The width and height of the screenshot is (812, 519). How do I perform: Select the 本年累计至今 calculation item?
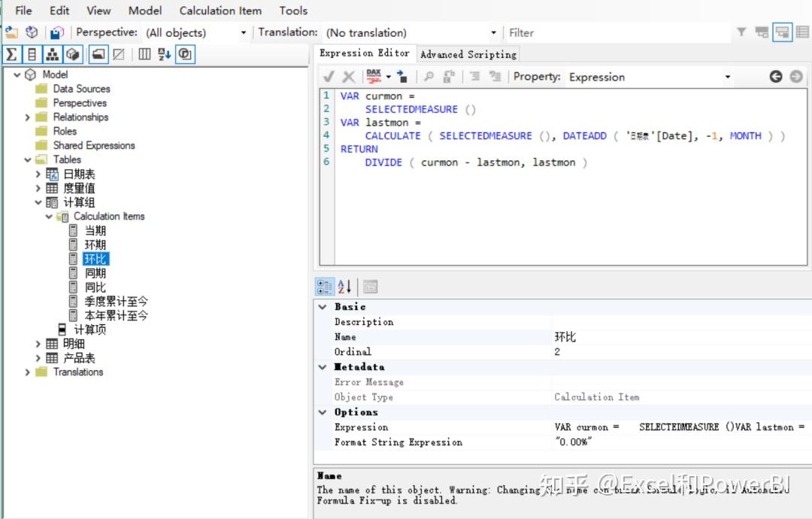(x=116, y=316)
